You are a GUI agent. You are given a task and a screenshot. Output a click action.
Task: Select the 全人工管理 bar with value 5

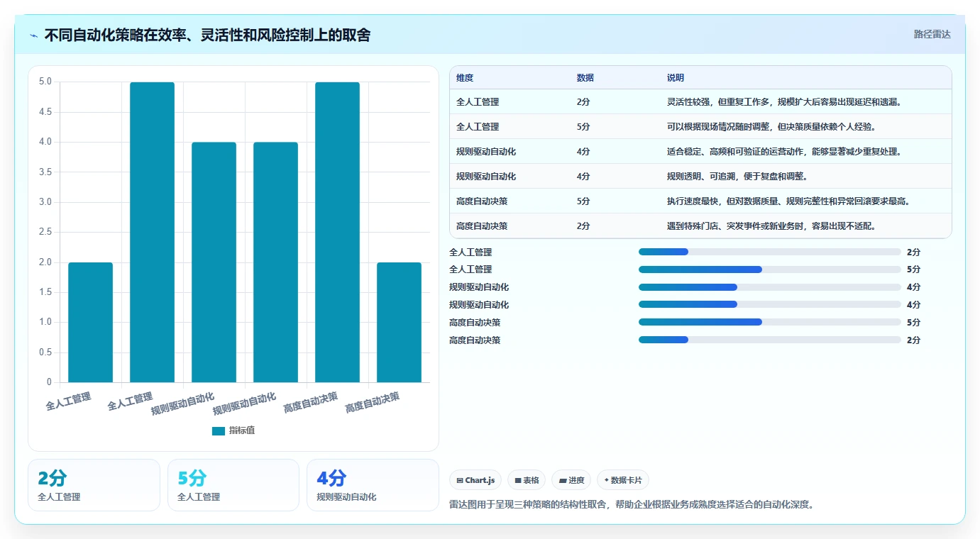pos(152,233)
